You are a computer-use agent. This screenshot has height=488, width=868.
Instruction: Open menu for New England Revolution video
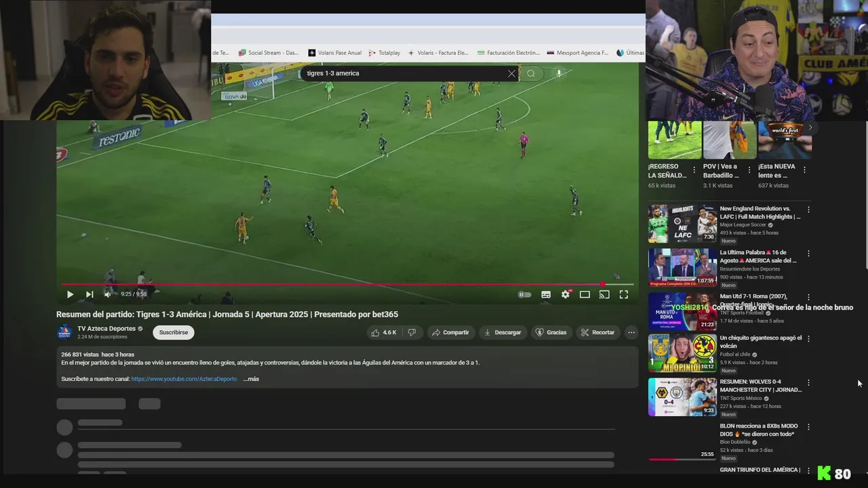[808, 209]
